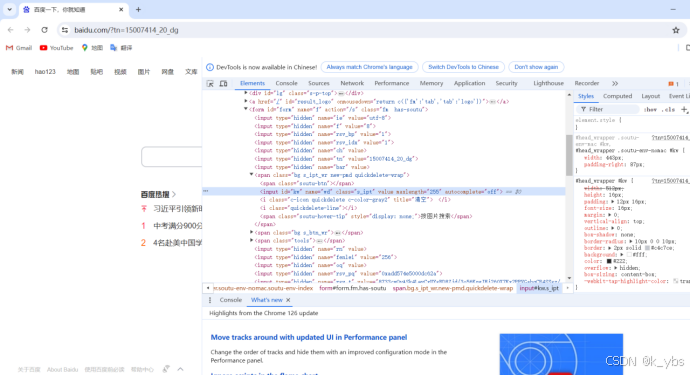Viewport: 691px width, 375px height.
Task: Collapse the span bg s_ipt_wr node
Action: tap(252, 175)
